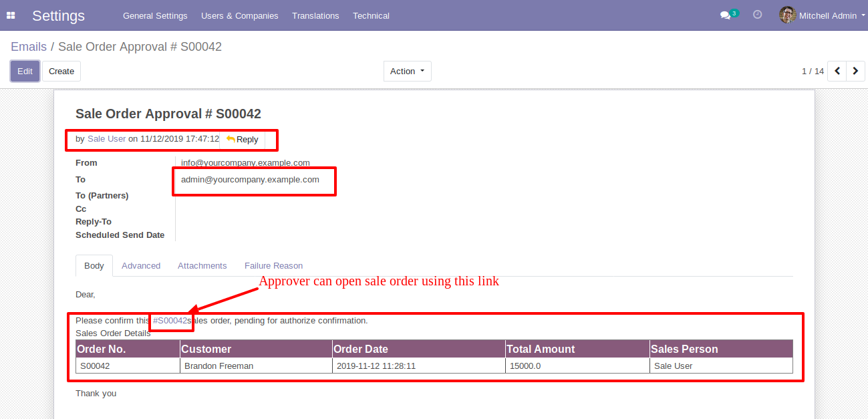Switch to the Advanced tab
This screenshot has width=868, height=419.
click(141, 265)
